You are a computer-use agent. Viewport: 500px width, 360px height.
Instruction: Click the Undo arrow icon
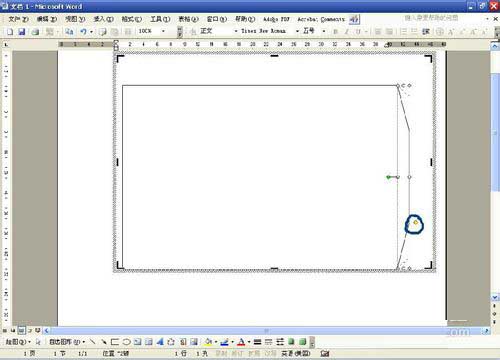(x=83, y=32)
